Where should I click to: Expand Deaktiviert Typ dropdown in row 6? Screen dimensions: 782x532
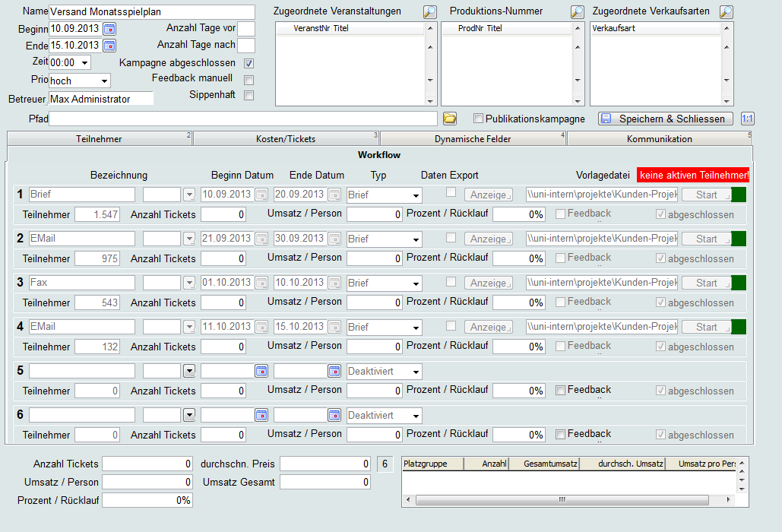pyautogui.click(x=416, y=416)
